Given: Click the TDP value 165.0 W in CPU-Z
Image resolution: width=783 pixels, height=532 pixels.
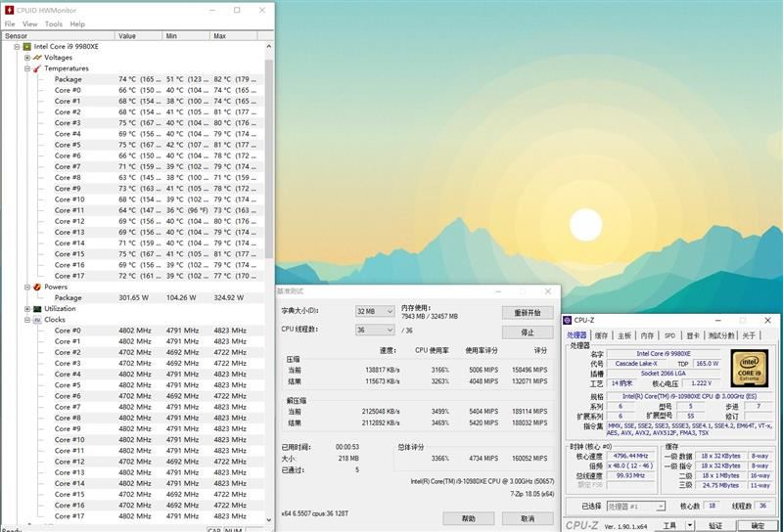Looking at the screenshot, I should (x=707, y=364).
